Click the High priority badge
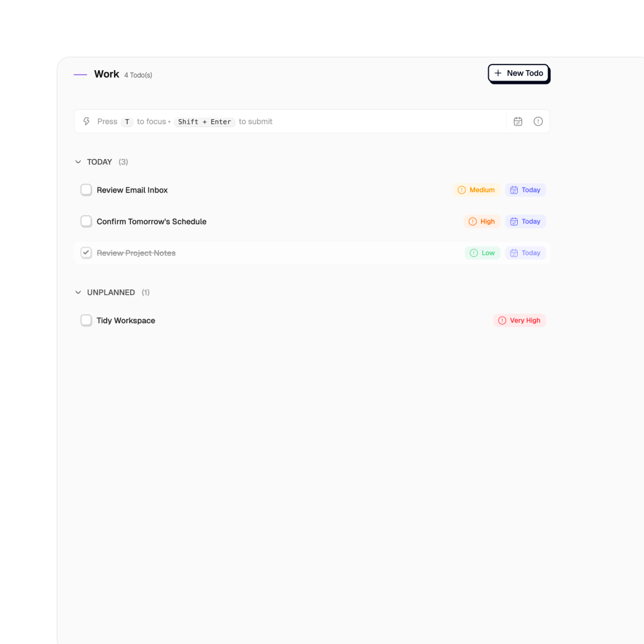The width and height of the screenshot is (644, 644). (482, 222)
